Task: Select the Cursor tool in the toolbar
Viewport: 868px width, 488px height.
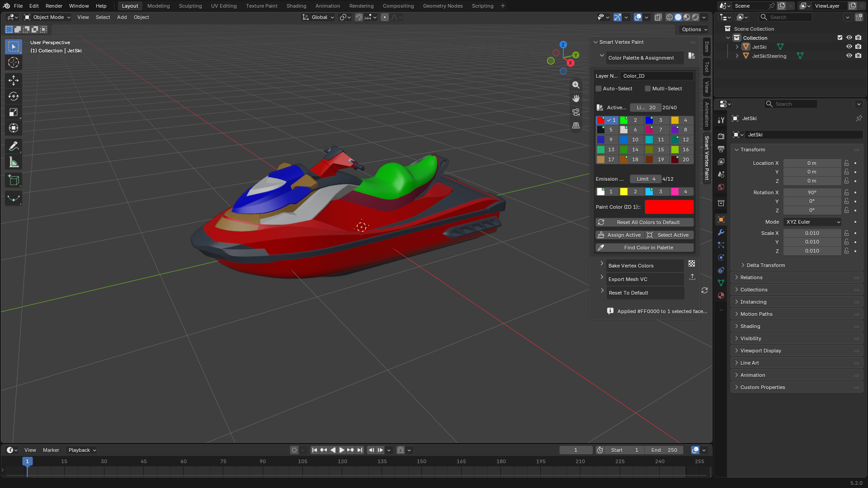Action: [14, 62]
